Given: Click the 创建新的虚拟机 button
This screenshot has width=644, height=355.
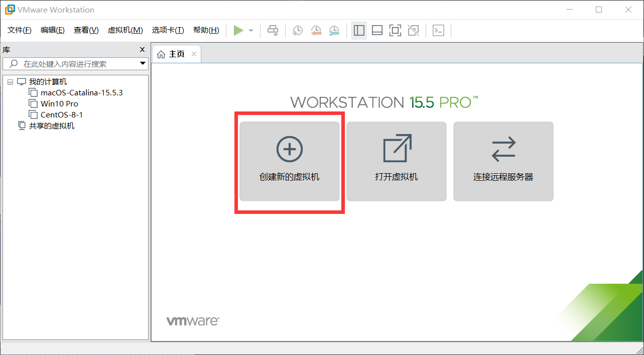Looking at the screenshot, I should point(290,161).
